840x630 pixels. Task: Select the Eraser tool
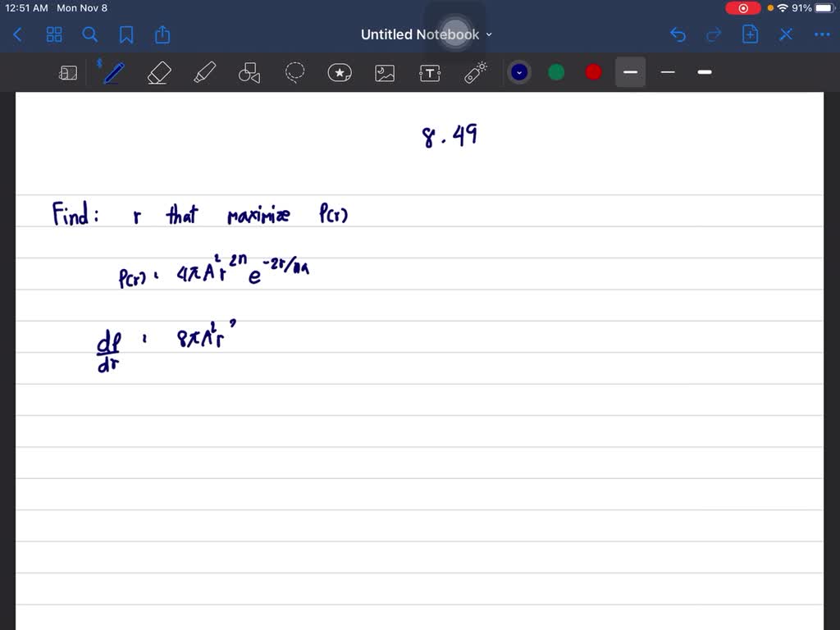[x=158, y=72]
